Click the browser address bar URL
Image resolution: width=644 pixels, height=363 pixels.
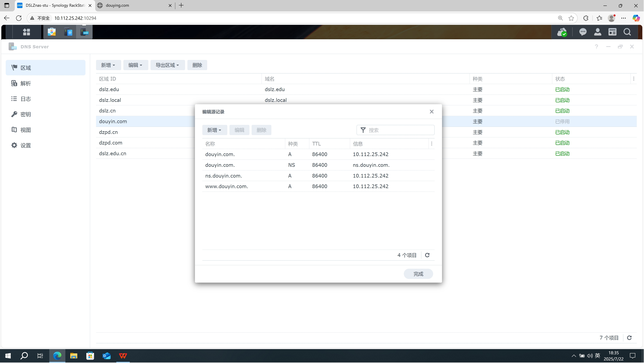75,18
